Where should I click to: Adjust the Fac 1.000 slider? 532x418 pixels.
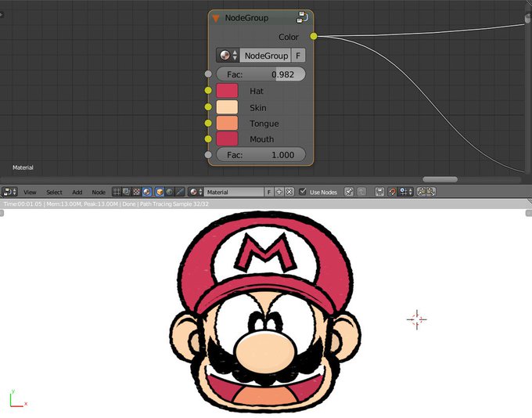coord(261,154)
